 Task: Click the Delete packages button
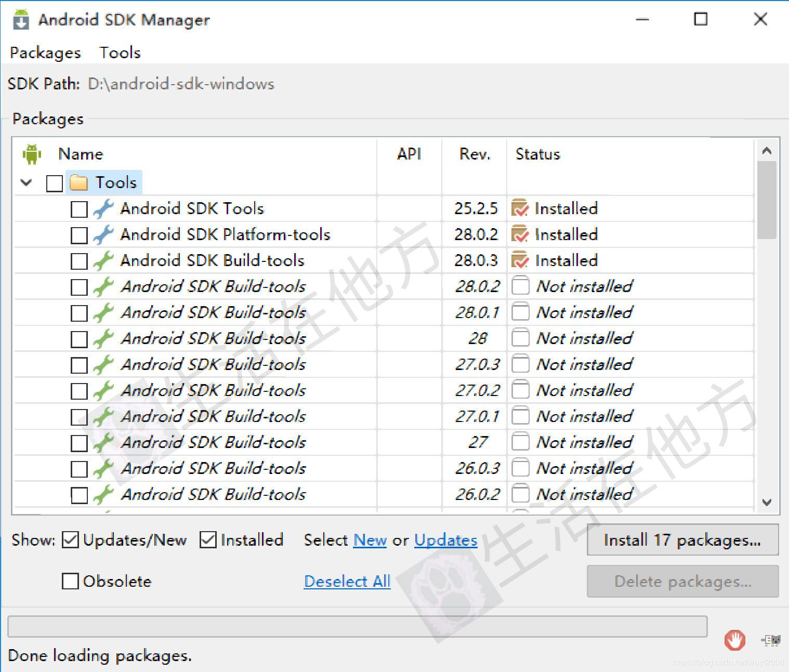tap(682, 581)
